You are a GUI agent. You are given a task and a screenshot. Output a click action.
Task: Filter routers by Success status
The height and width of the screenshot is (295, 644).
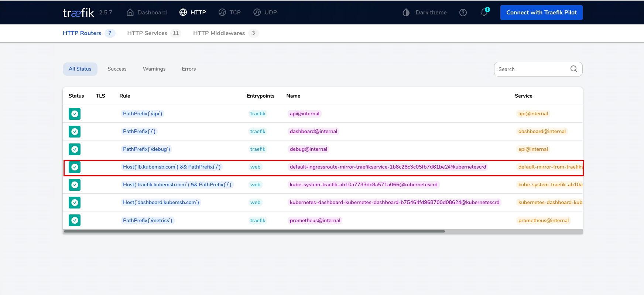117,69
